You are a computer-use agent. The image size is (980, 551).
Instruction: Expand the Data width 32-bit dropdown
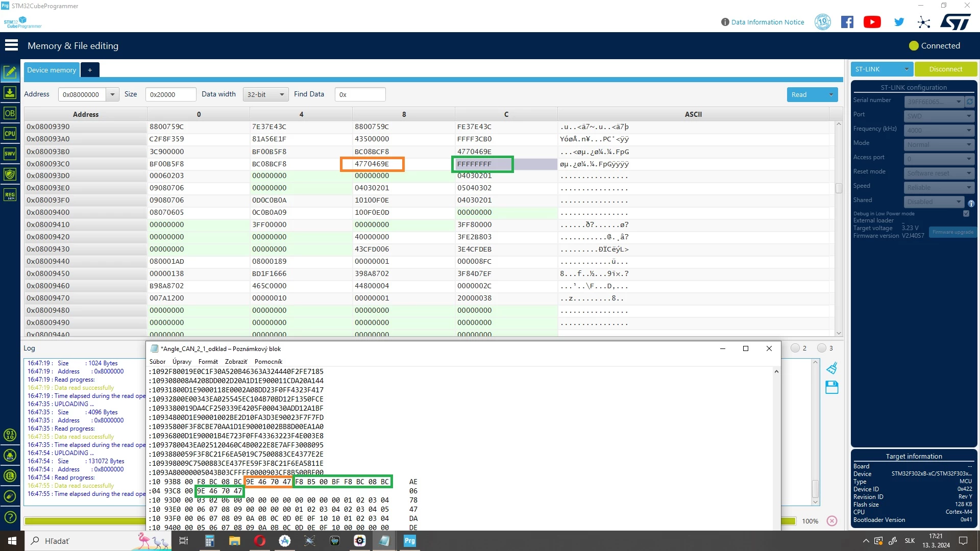pos(265,94)
